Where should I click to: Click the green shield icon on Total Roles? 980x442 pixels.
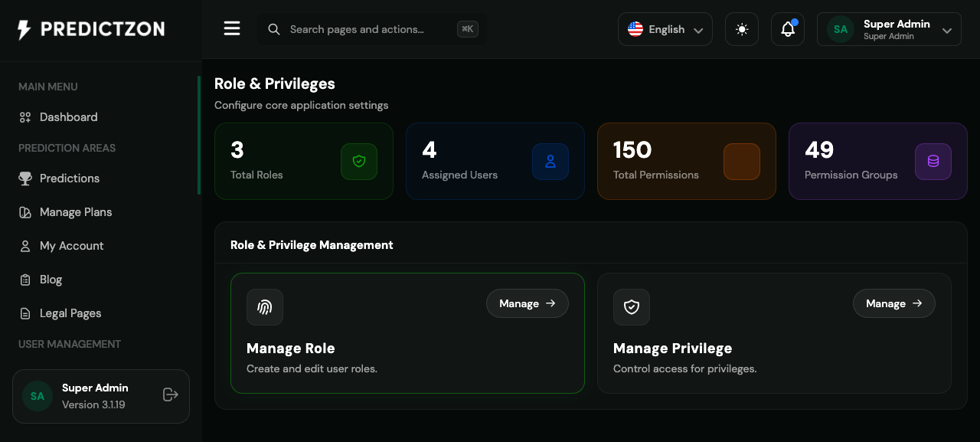[359, 162]
